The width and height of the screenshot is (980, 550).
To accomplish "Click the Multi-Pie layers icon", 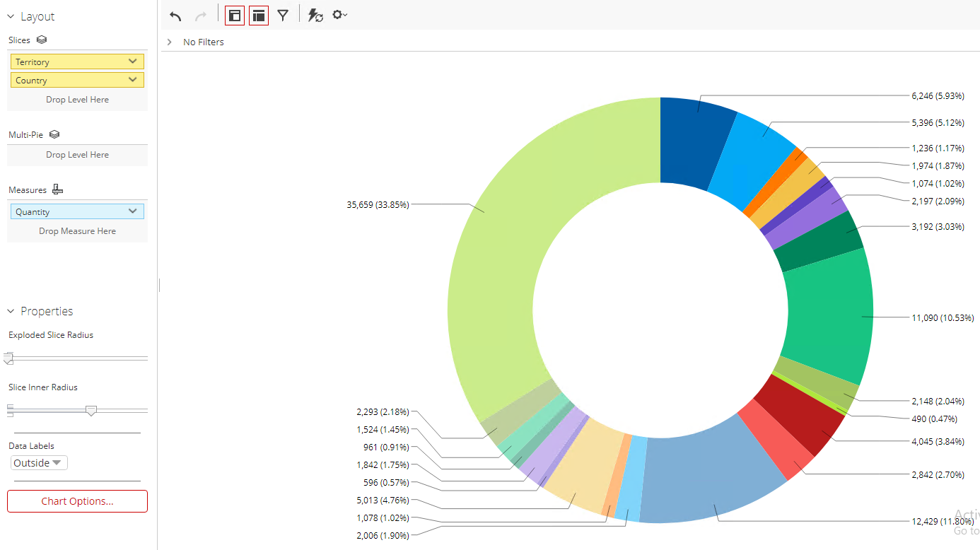I will pyautogui.click(x=54, y=134).
